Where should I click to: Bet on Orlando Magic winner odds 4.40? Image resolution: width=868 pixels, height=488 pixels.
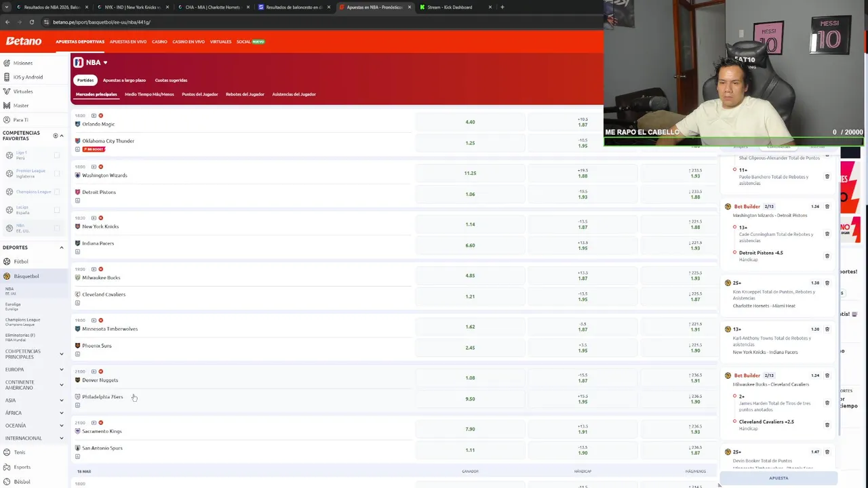(x=470, y=122)
